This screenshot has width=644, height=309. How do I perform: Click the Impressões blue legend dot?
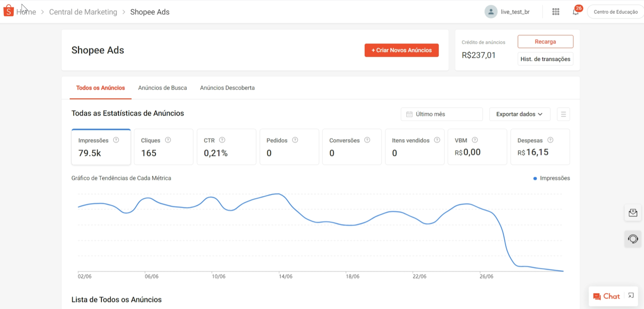[x=535, y=178]
